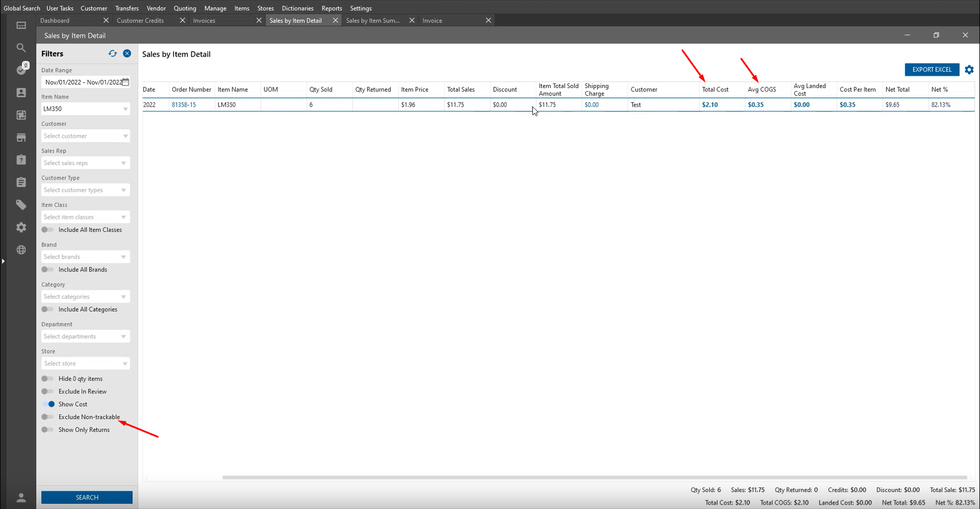
Task: Turn off the Show Cost switch
Action: pos(48,404)
